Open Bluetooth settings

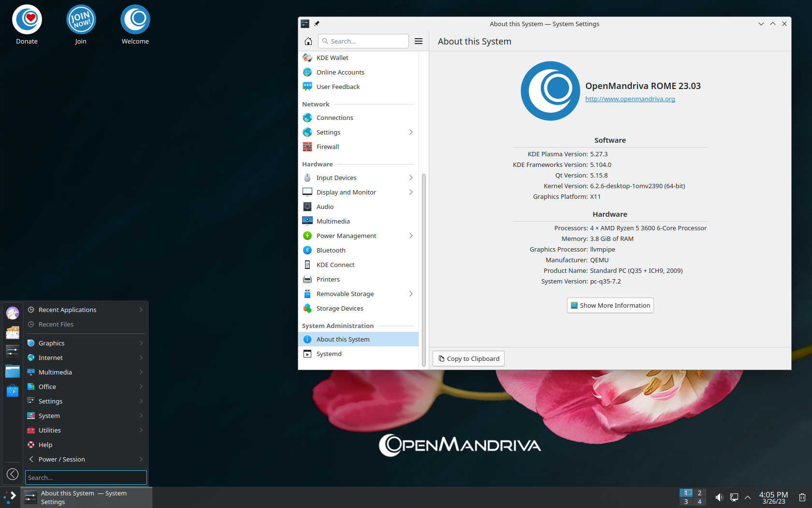(x=359, y=250)
